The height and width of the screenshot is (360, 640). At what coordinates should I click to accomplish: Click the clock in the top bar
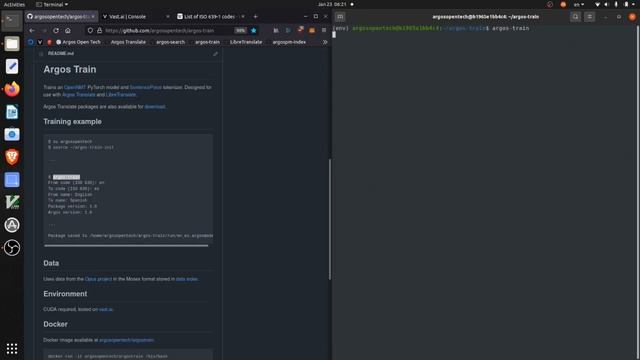tap(332, 4)
